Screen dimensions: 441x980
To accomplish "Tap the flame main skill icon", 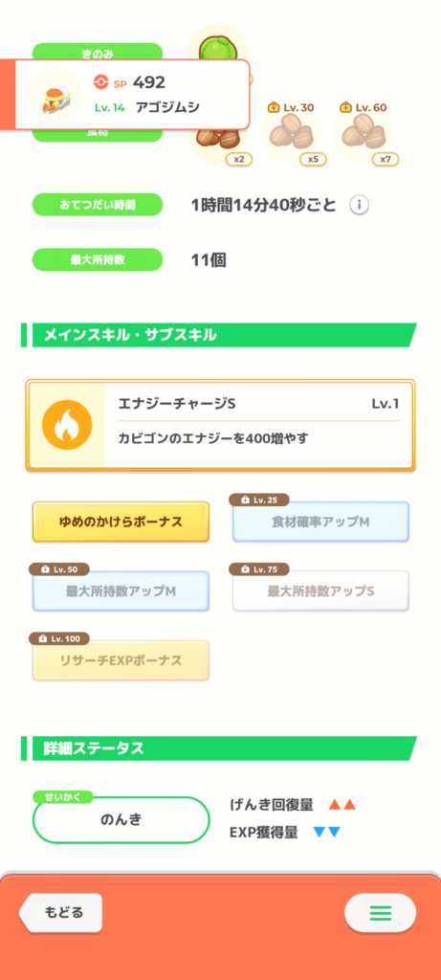I will pyautogui.click(x=67, y=425).
